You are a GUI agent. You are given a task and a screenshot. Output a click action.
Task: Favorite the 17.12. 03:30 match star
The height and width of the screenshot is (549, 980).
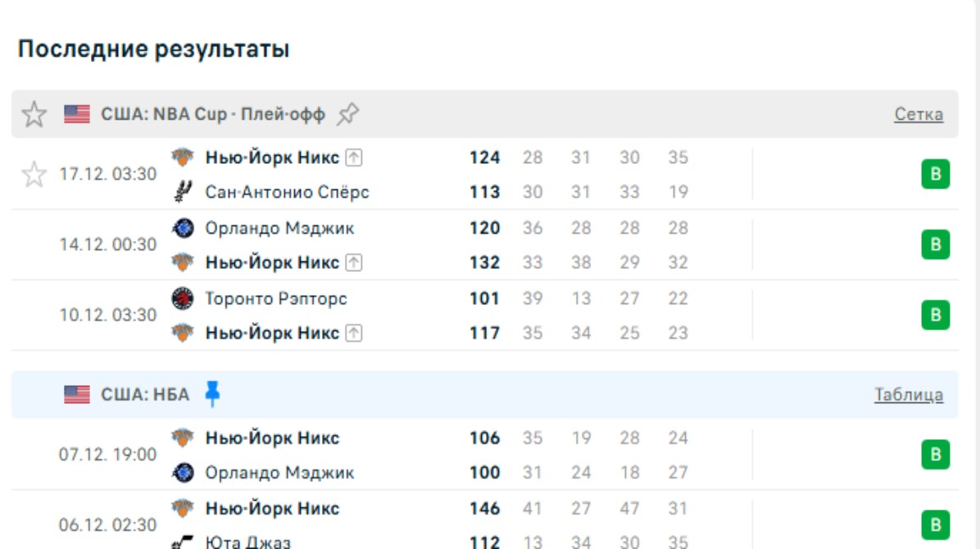pos(34,175)
